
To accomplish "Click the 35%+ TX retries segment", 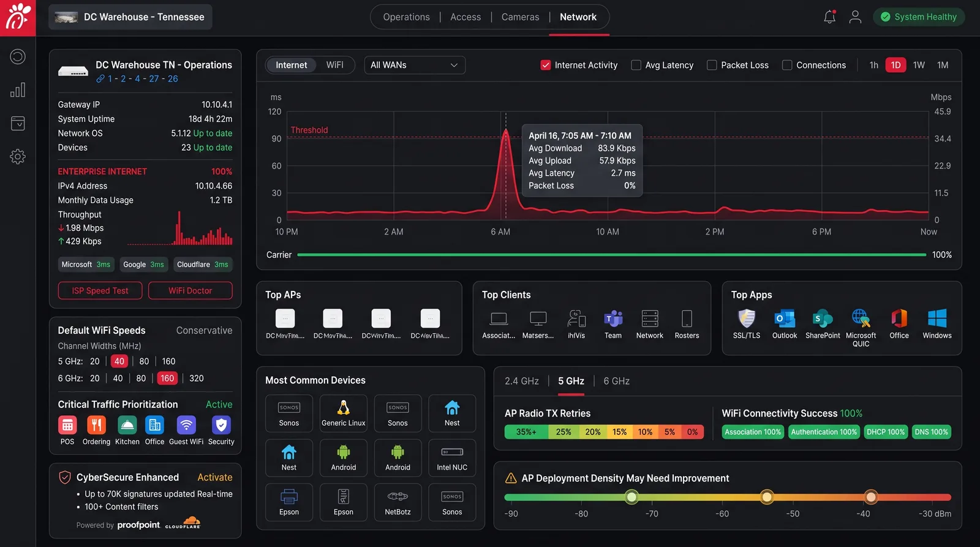I will [526, 432].
